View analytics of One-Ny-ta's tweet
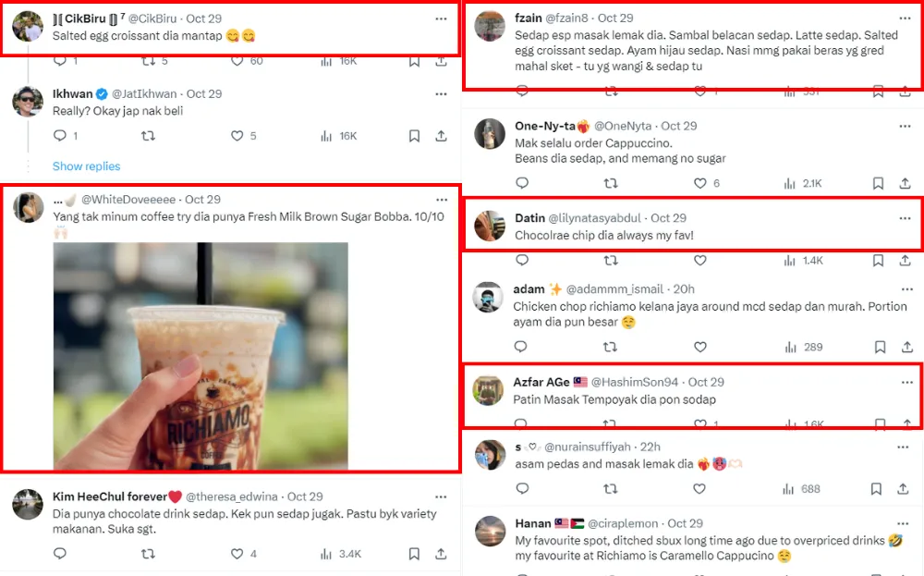The width and height of the screenshot is (924, 576). point(788,183)
